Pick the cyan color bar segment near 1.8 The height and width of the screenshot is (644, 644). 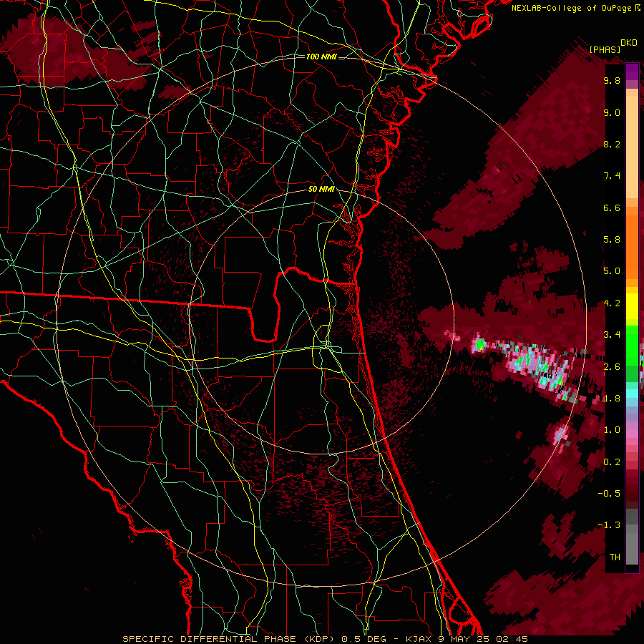(x=632, y=393)
